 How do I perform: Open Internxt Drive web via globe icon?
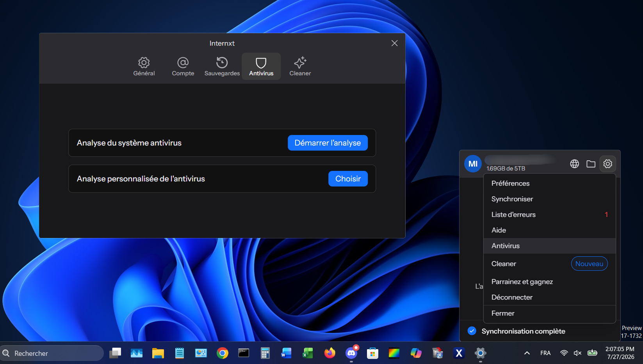pos(574,164)
